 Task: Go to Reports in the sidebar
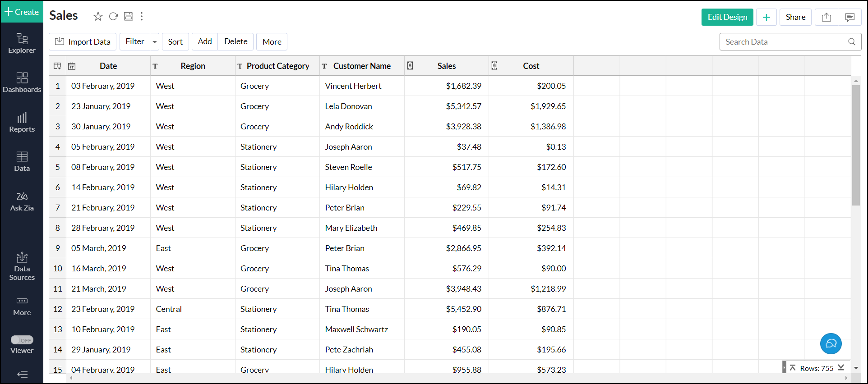tap(22, 122)
